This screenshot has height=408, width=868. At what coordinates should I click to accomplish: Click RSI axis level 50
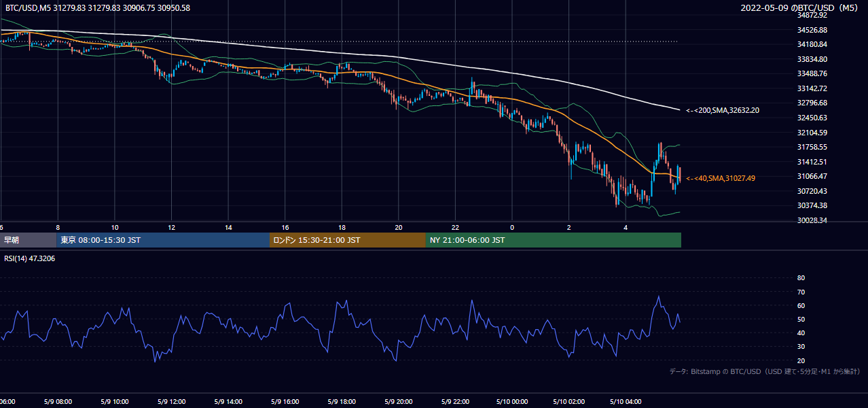tap(801, 319)
